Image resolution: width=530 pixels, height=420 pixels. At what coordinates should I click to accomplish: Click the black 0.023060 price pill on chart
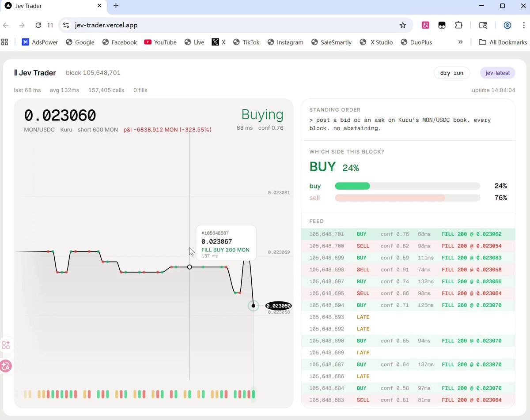(x=279, y=306)
